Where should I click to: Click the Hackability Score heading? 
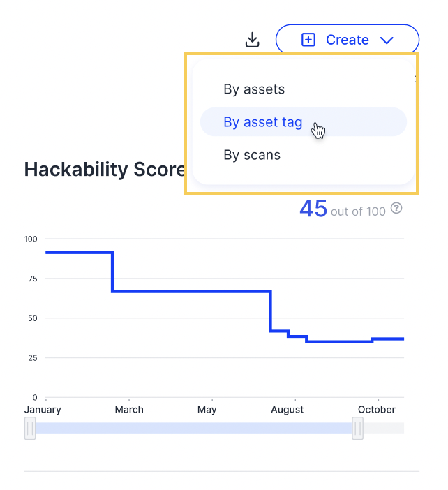tap(105, 170)
